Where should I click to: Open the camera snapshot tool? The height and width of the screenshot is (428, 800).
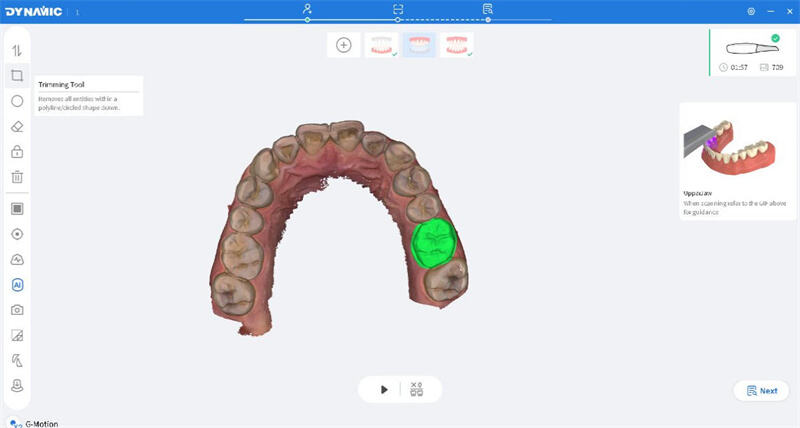click(x=17, y=310)
